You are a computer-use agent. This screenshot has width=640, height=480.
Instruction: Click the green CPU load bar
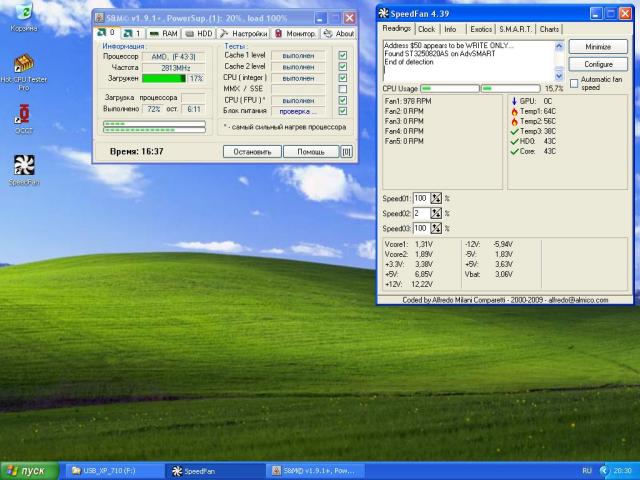click(x=164, y=78)
